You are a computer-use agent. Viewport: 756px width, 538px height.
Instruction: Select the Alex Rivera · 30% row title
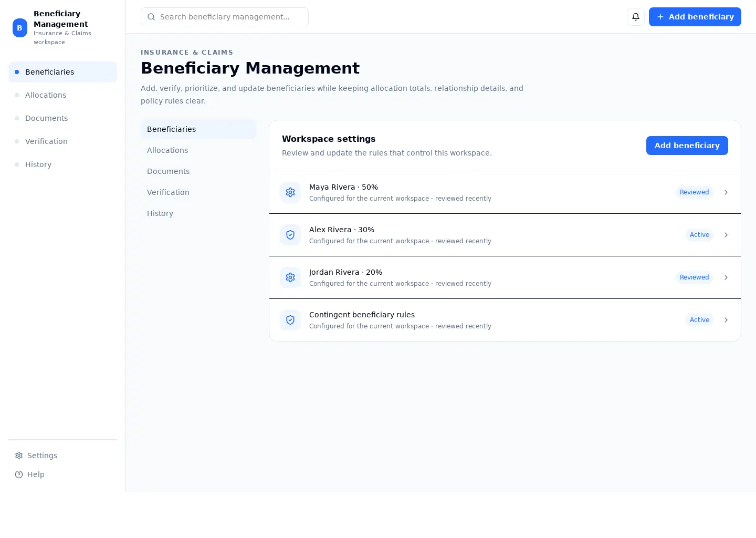(342, 230)
